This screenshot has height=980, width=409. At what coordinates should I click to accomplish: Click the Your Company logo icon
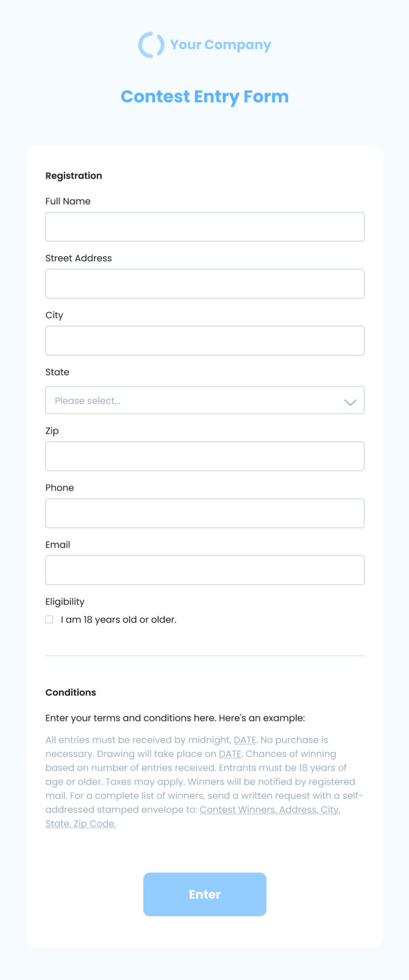[x=151, y=45]
